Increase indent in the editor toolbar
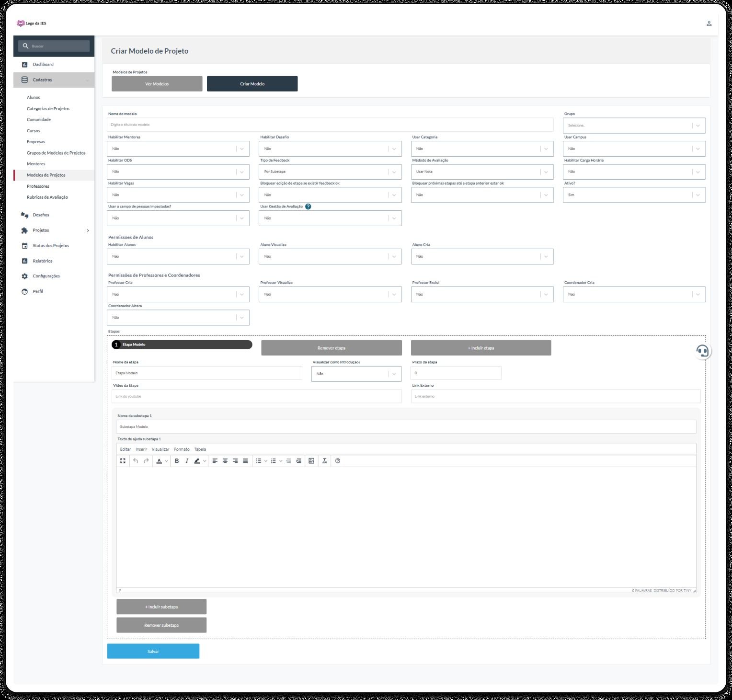Image resolution: width=732 pixels, height=700 pixels. pyautogui.click(x=298, y=461)
